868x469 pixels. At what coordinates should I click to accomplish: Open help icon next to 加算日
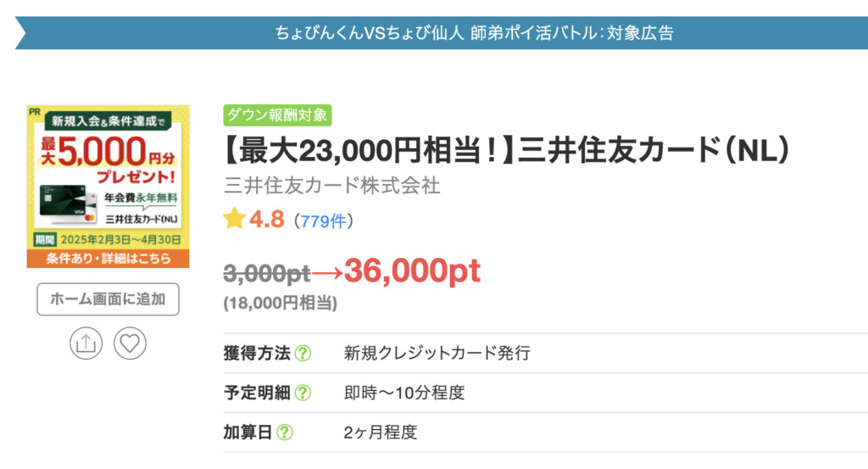click(x=285, y=432)
